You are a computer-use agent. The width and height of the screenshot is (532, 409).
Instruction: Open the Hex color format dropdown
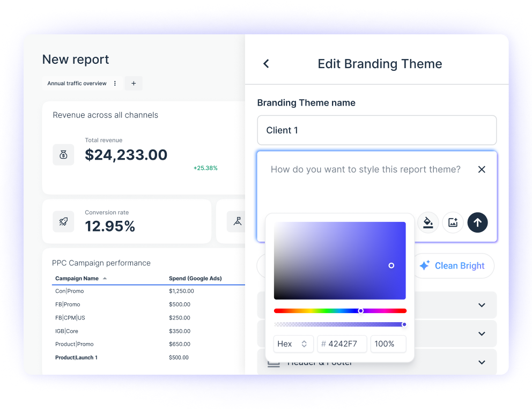coord(293,344)
